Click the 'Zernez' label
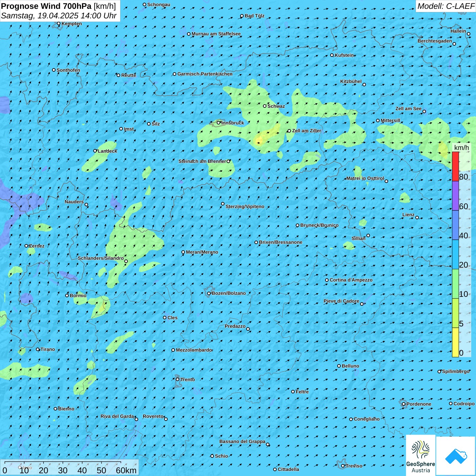Viewport: 476px width, 476px height. [x=37, y=246]
